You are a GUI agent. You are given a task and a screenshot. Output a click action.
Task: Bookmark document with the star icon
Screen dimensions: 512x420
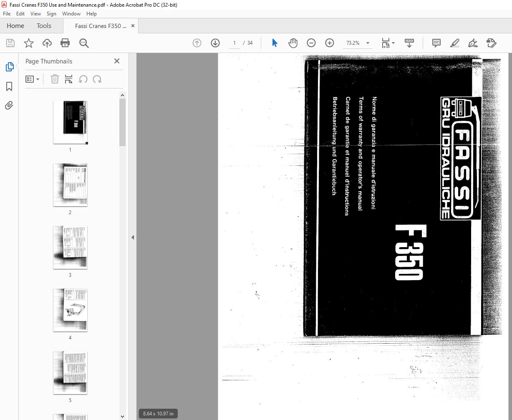click(28, 43)
